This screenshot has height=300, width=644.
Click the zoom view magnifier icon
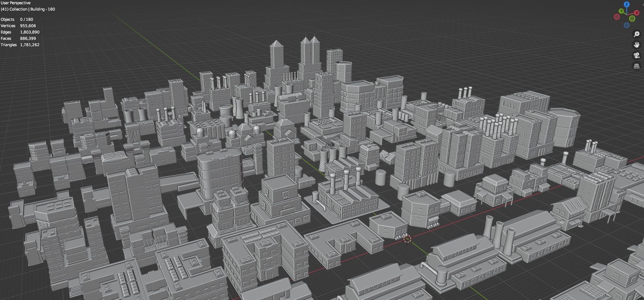click(637, 34)
